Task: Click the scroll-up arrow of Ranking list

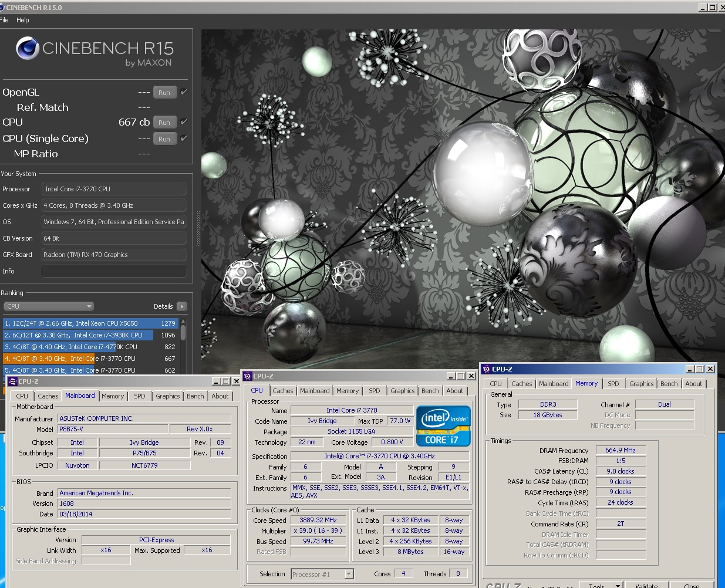Action: [x=183, y=322]
